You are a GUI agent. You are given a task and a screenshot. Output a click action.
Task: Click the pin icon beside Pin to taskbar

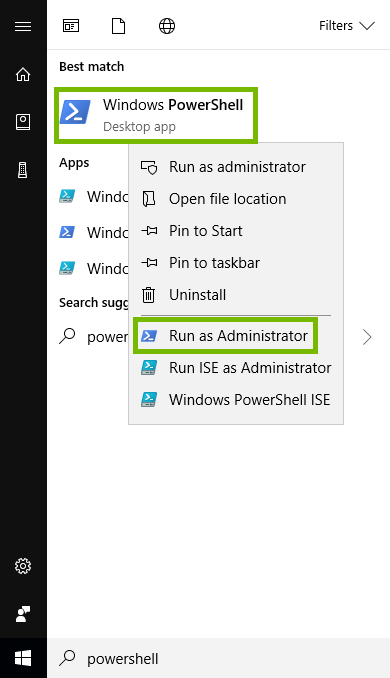point(149,263)
